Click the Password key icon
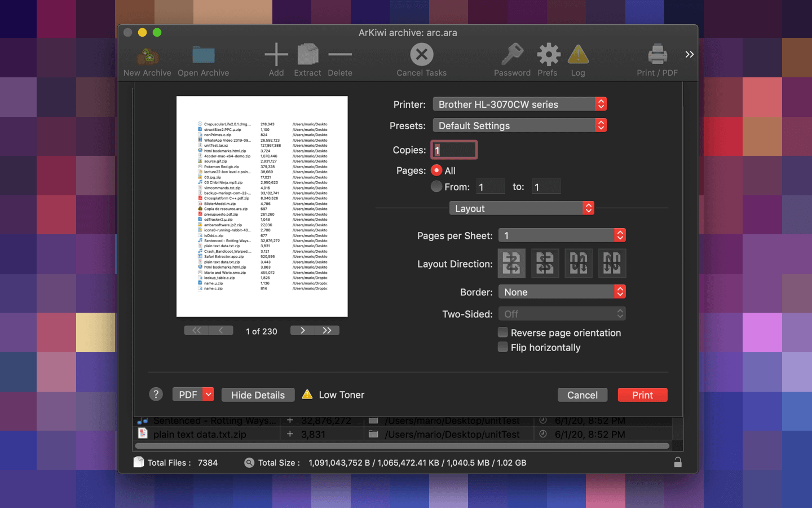812x508 pixels. 512,55
